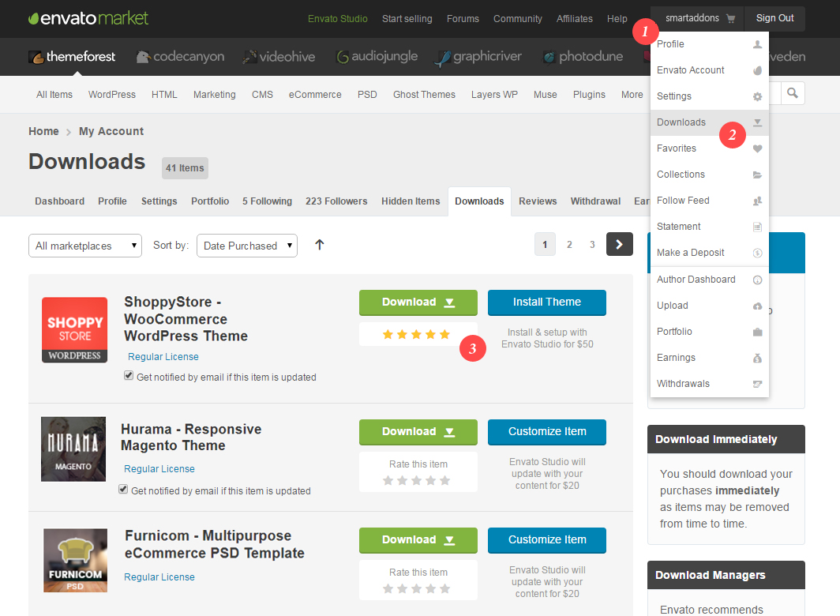The image size is (840, 616).
Task: Download the Furnicom PSD template
Action: [418, 540]
